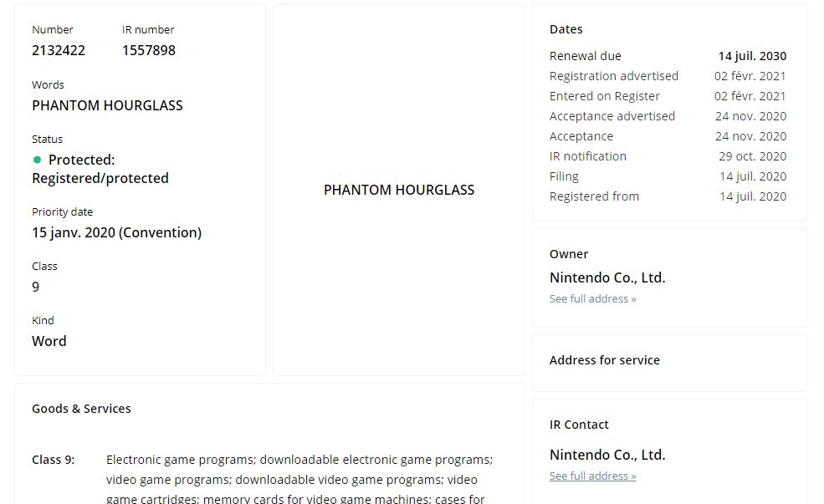Click the Nintendo Co., Ltd. owner name
Screen dimensions: 824x504
tap(607, 277)
